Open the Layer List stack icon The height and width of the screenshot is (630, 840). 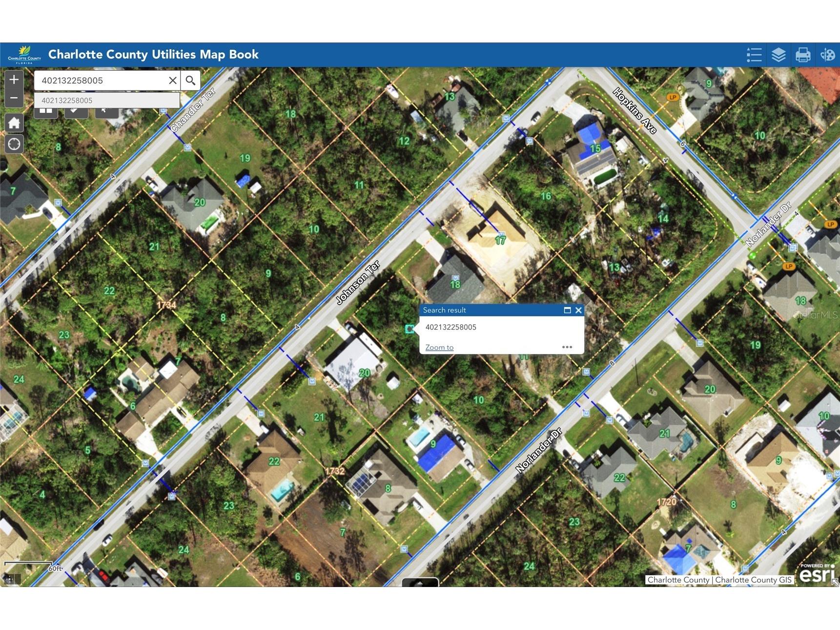(x=779, y=55)
